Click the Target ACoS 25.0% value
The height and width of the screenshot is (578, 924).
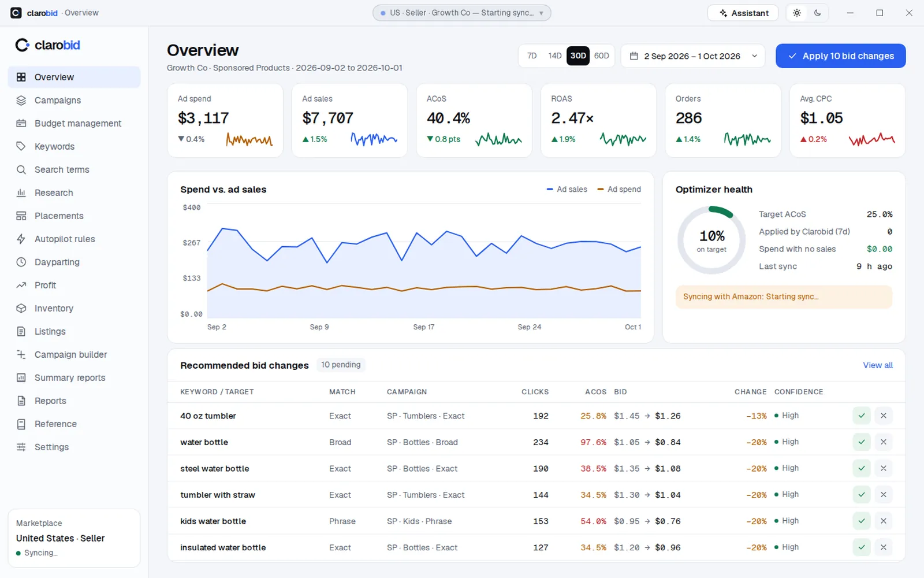pos(880,214)
